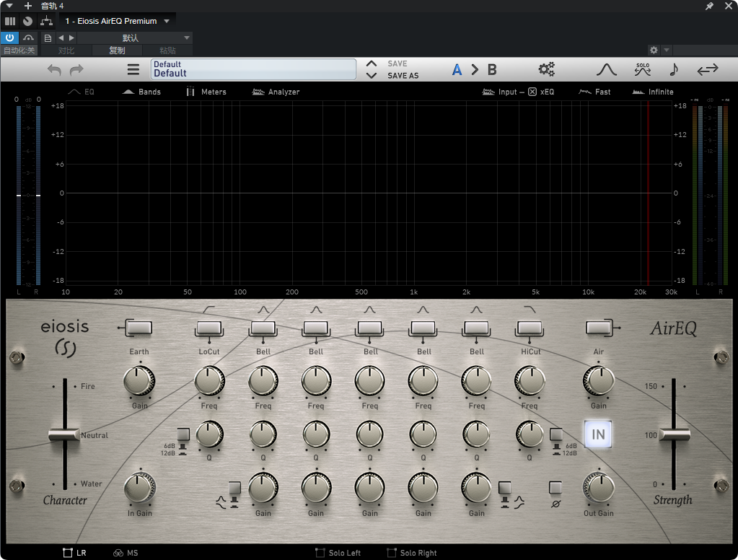Screen dimensions: 738x560
Task: Click the redo arrow icon
Action: click(76, 70)
